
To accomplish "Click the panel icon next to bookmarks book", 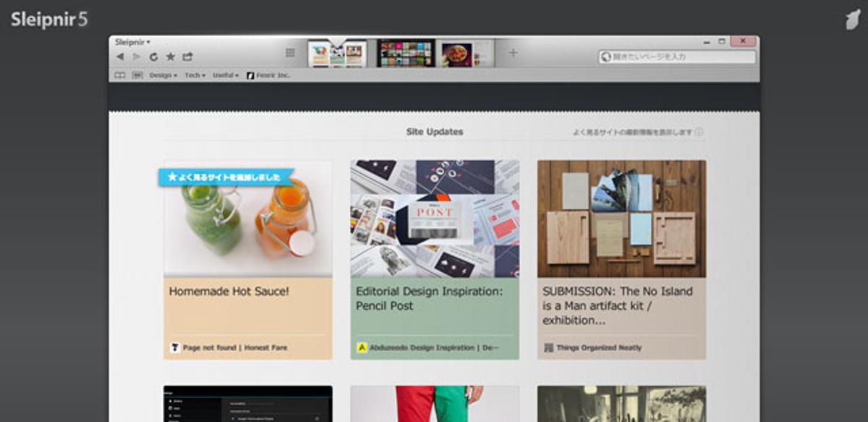I will (x=137, y=75).
